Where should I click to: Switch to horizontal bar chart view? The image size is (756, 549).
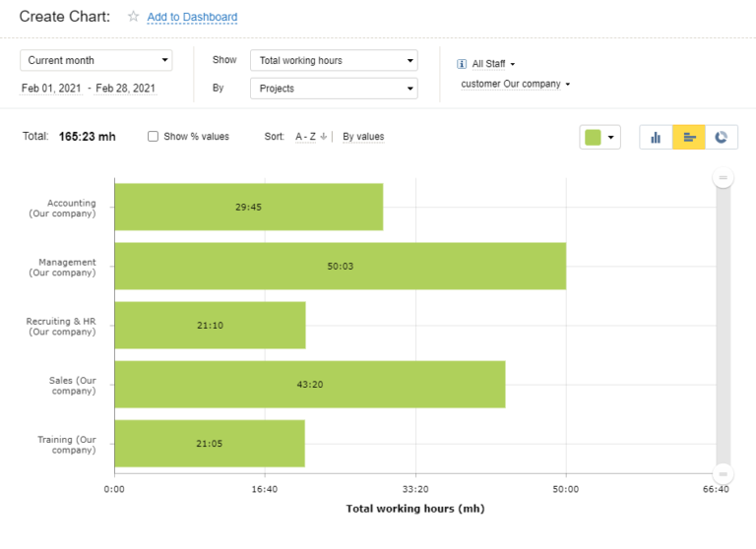[x=689, y=137]
